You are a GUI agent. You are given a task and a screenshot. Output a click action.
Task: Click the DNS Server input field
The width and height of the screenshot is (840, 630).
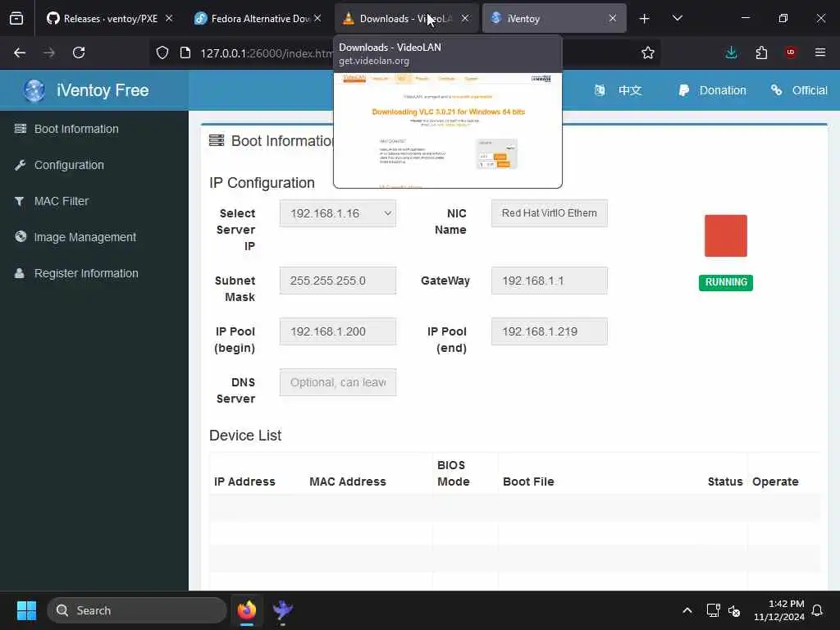pyautogui.click(x=337, y=382)
